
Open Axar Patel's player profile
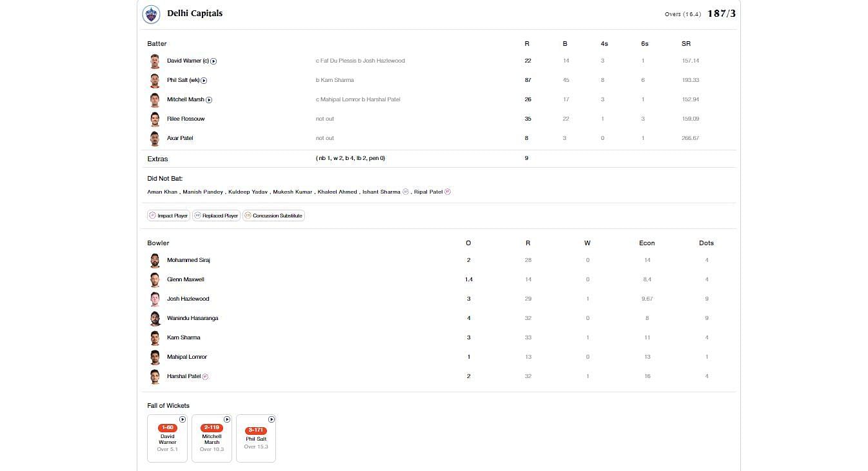(180, 138)
